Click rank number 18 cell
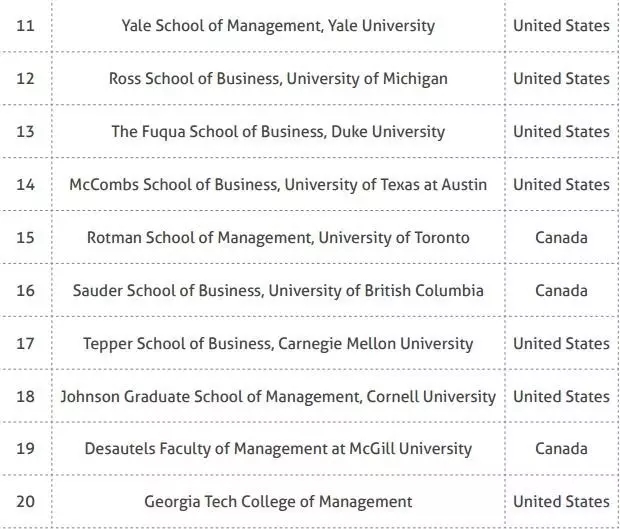Viewport: 620px width, 529px height. pyautogui.click(x=25, y=397)
